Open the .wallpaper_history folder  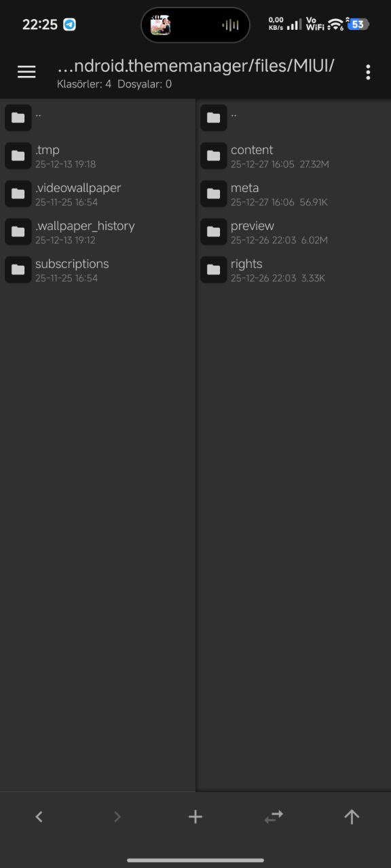point(98,231)
